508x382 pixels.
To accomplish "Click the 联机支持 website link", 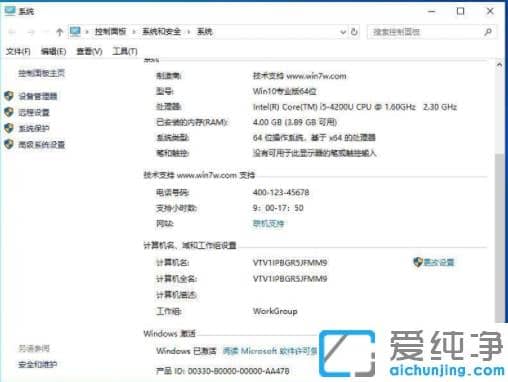I will click(x=268, y=223).
